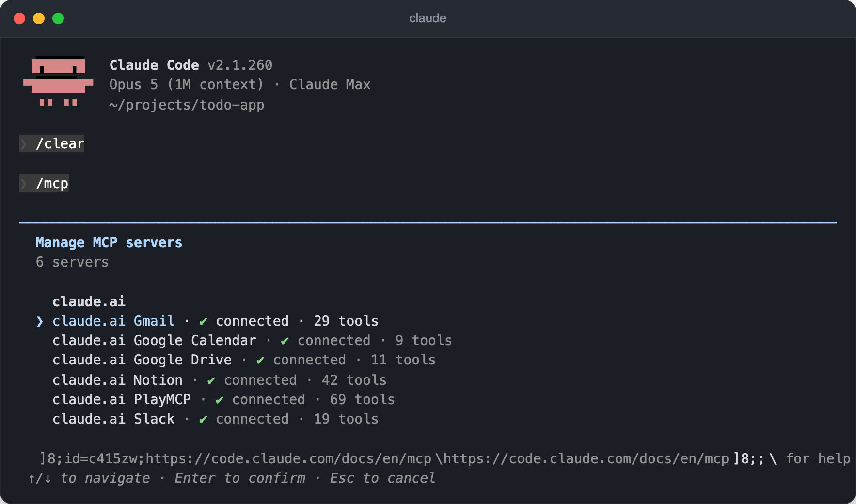Click the /mcp command entry

(x=44, y=183)
